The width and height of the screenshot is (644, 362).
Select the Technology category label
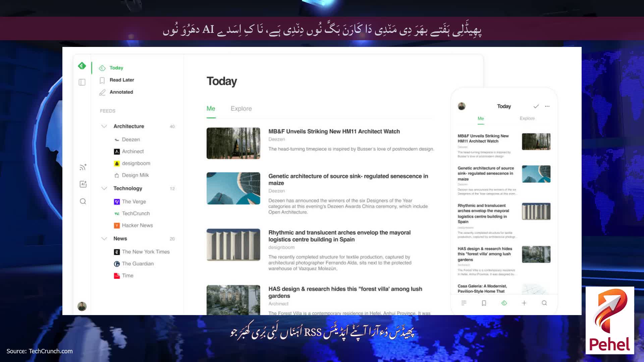[x=128, y=188]
